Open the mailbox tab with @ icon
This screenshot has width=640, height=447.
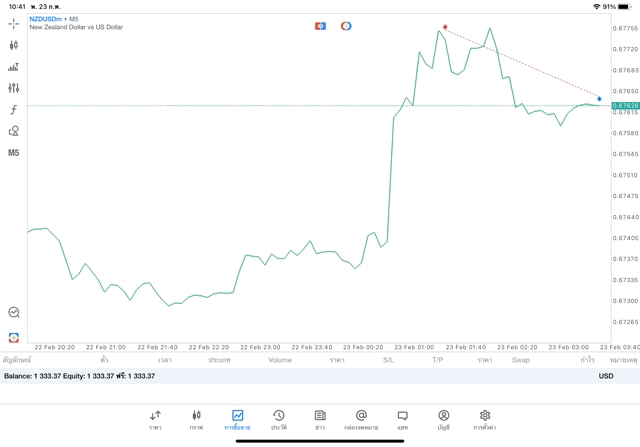[361, 419]
